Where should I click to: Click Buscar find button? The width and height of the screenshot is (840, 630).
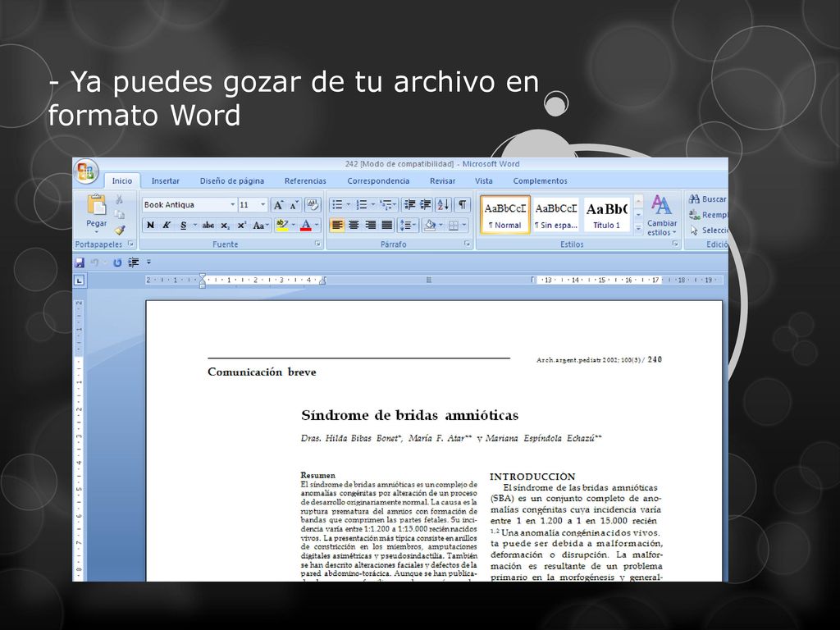tap(707, 199)
